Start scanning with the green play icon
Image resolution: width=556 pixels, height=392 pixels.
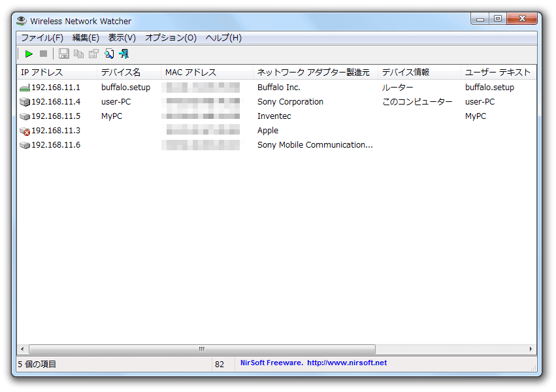click(x=29, y=54)
